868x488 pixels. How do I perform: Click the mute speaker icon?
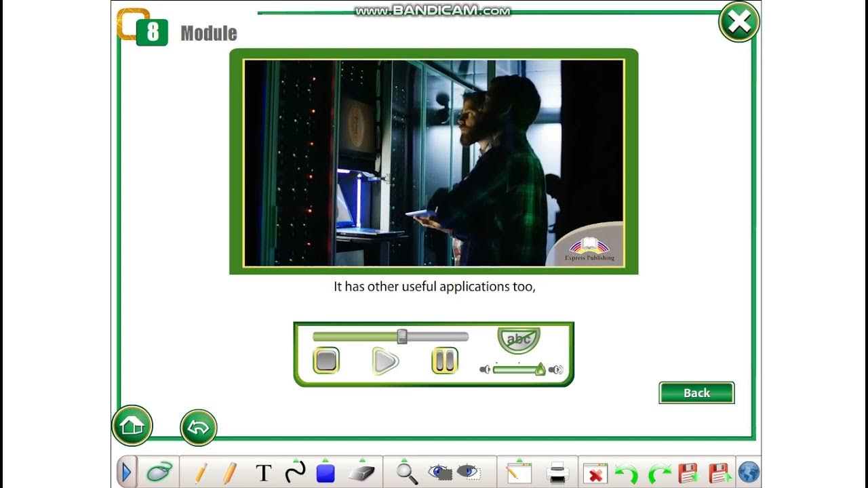(485, 369)
